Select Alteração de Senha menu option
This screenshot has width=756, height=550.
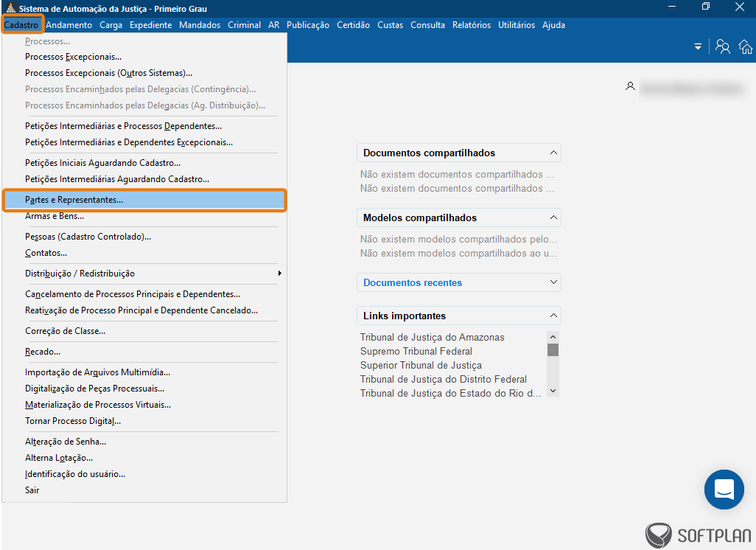click(x=66, y=442)
